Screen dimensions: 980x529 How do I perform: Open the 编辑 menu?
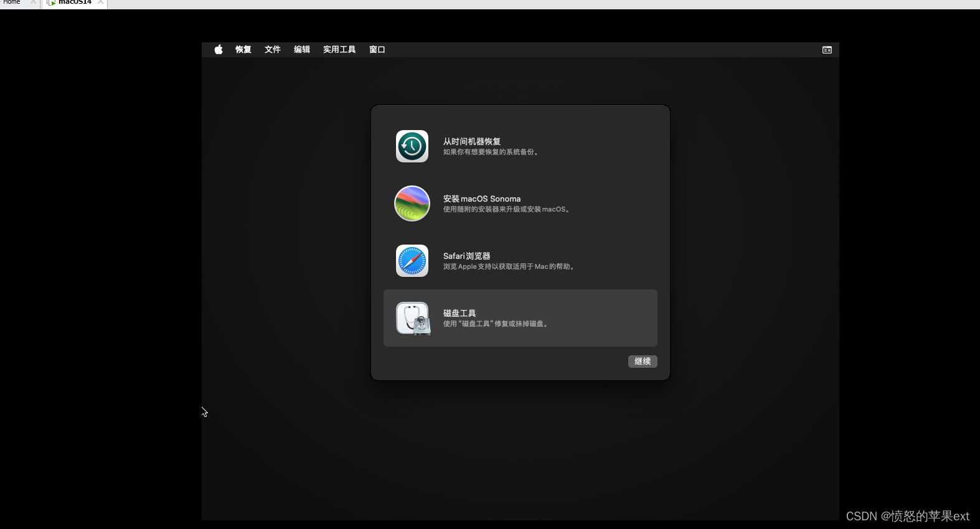click(x=302, y=50)
